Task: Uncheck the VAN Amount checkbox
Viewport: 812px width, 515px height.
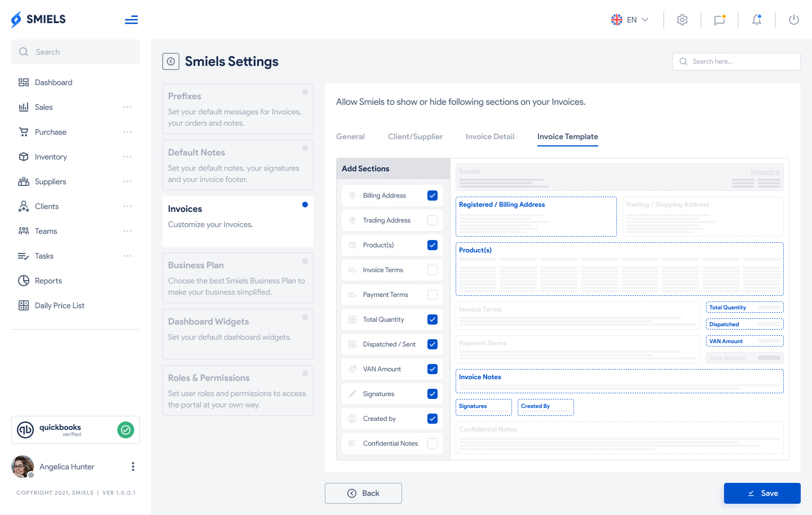Action: tap(433, 369)
